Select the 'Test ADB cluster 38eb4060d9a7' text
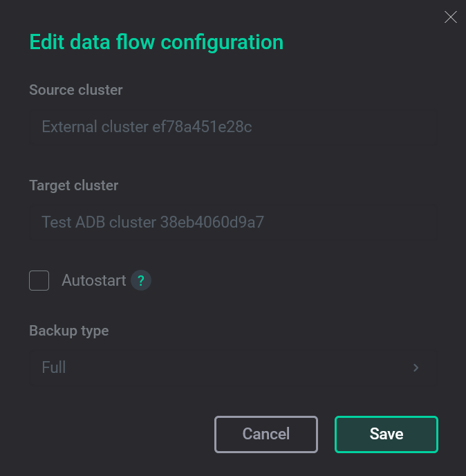The image size is (466, 476). [x=153, y=222]
